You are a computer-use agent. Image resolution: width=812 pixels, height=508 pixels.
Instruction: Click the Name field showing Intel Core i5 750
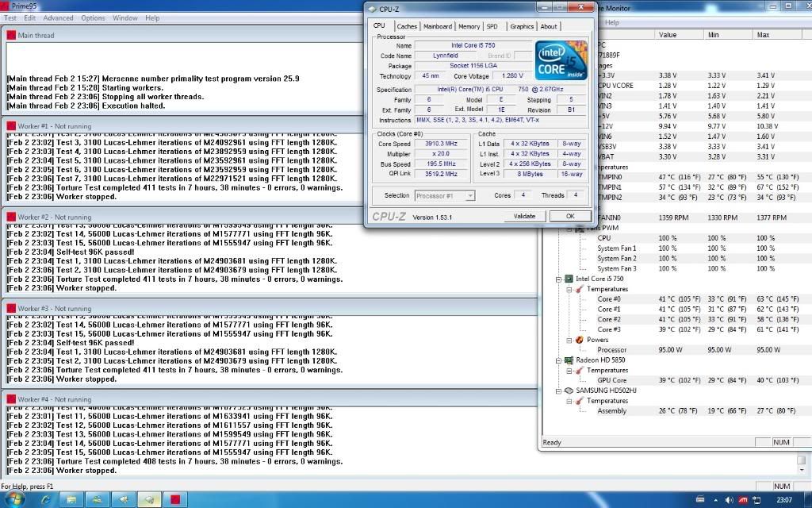[473, 45]
